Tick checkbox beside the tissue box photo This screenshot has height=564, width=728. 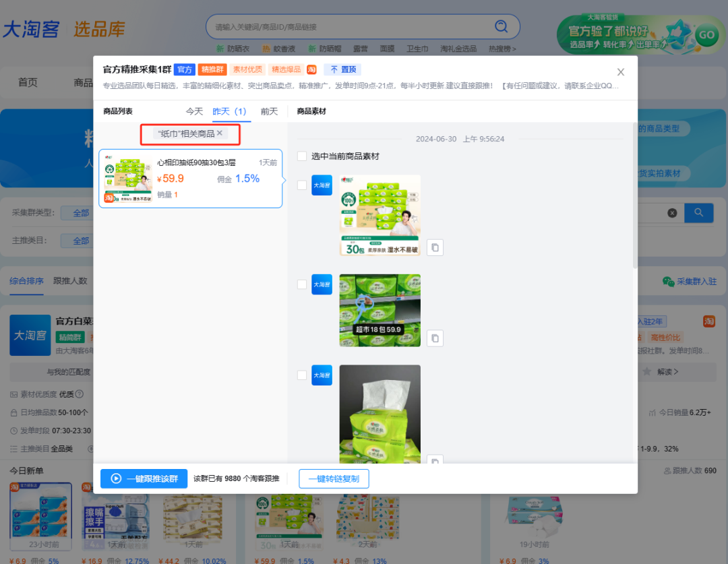pos(302,375)
